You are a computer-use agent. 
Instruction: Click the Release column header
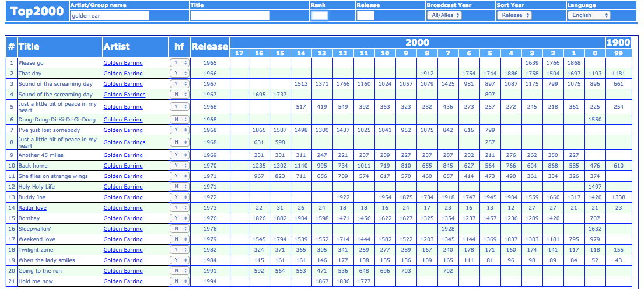209,47
